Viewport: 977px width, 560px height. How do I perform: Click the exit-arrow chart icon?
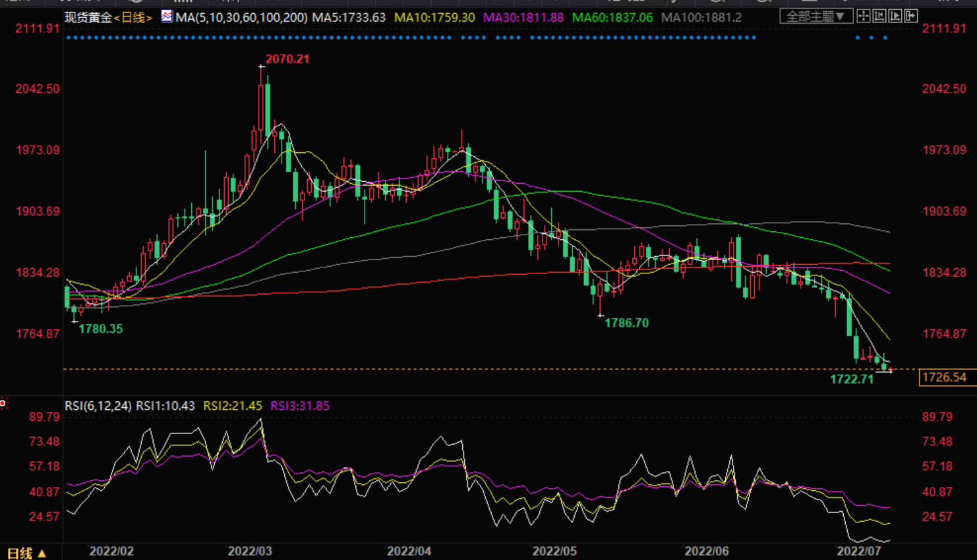click(911, 16)
